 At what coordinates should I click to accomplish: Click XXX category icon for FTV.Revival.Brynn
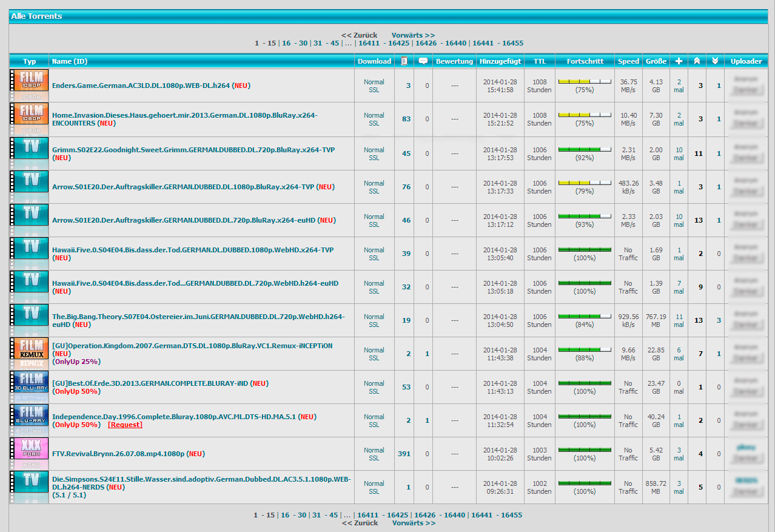29,454
